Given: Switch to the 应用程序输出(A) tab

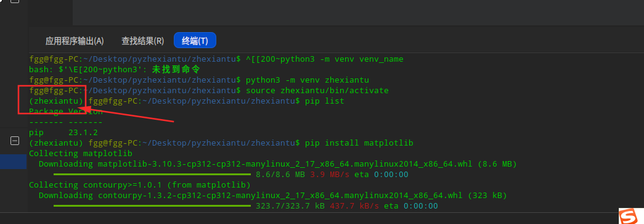Looking at the screenshot, I should (x=75, y=41).
